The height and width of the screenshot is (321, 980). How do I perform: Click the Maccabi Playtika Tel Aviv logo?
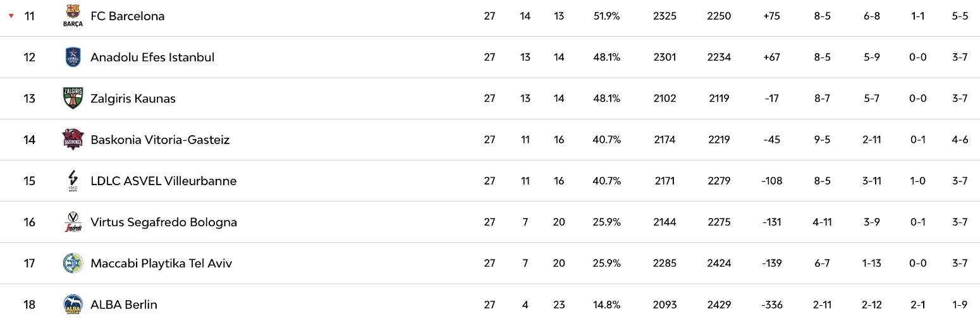(73, 263)
